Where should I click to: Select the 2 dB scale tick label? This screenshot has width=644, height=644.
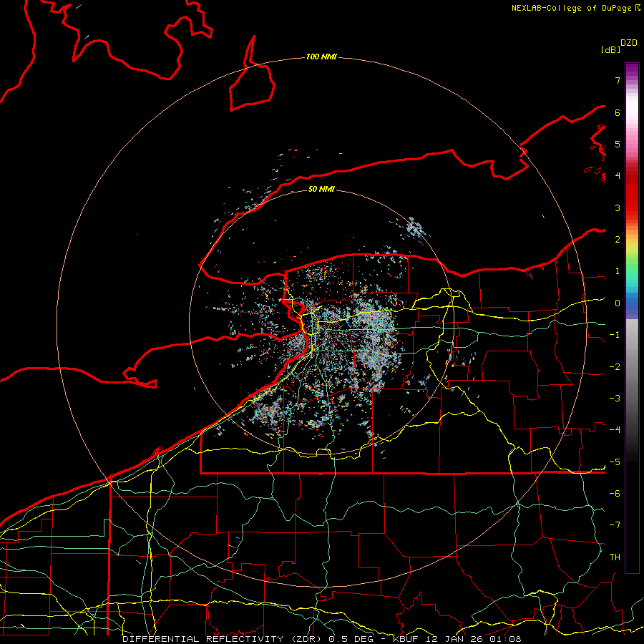click(x=618, y=240)
